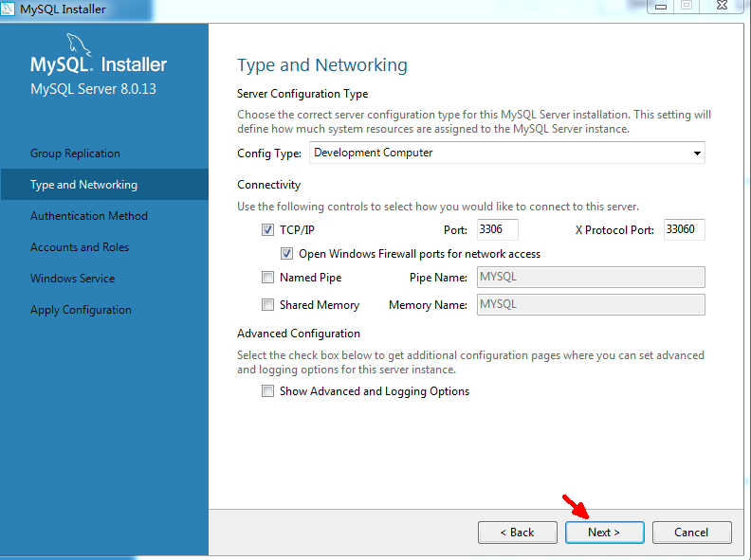Viewport: 751px width, 560px height.
Task: Click the Pipe Name field
Action: pyautogui.click(x=591, y=277)
